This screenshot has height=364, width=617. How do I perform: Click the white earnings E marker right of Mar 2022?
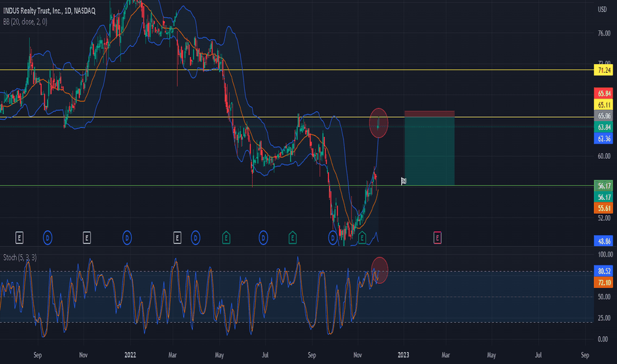coord(177,238)
